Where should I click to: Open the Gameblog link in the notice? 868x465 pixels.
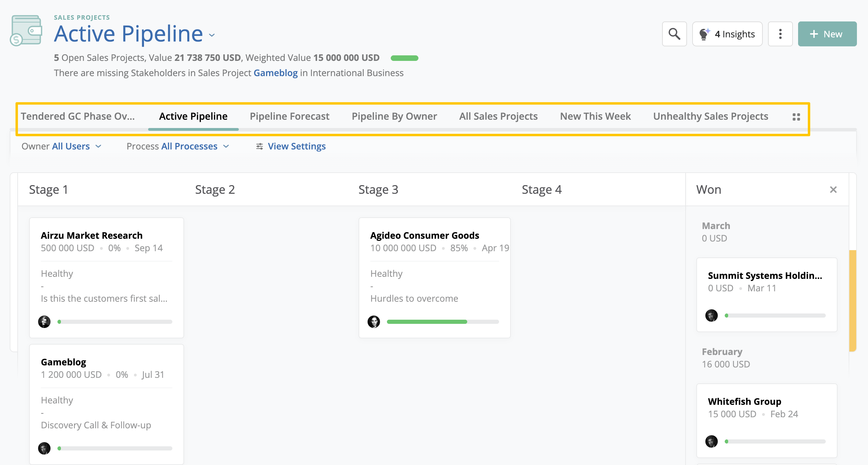[x=275, y=73]
